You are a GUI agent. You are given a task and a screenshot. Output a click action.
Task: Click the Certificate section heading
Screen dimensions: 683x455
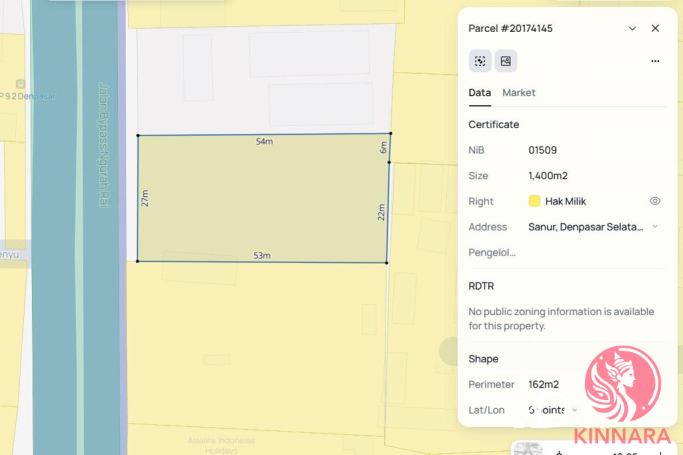point(494,125)
